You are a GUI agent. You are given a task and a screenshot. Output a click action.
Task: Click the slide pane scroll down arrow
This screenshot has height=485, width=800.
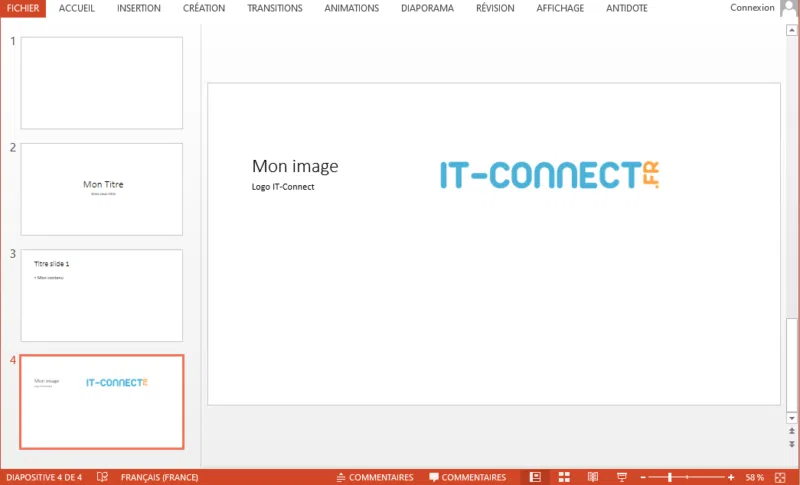[791, 418]
